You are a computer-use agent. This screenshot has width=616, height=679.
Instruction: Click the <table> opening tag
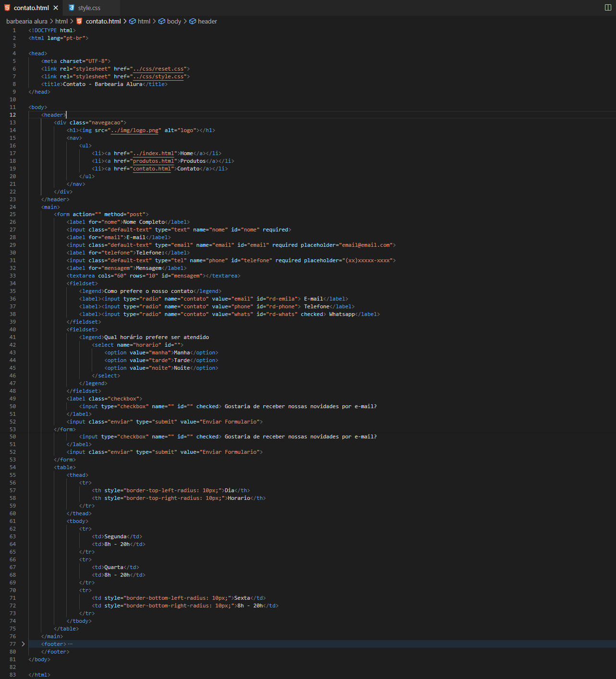[65, 467]
